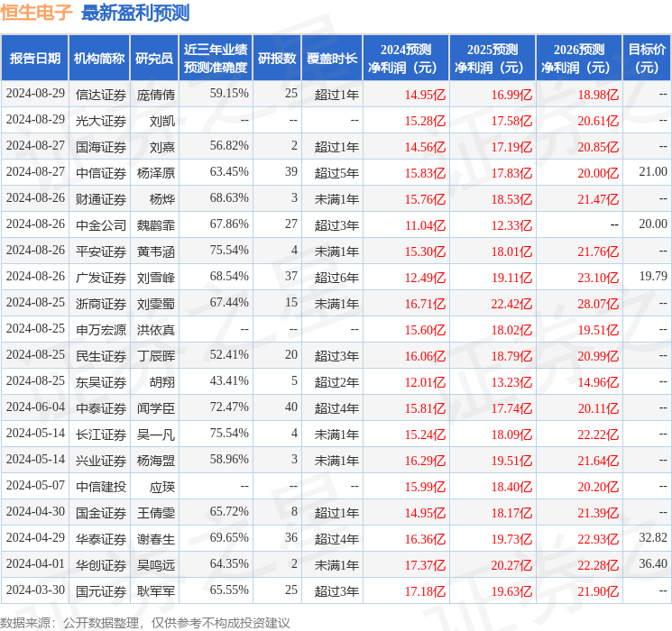Click analyst name 谢春生
This screenshot has height=631, width=672.
tap(156, 539)
